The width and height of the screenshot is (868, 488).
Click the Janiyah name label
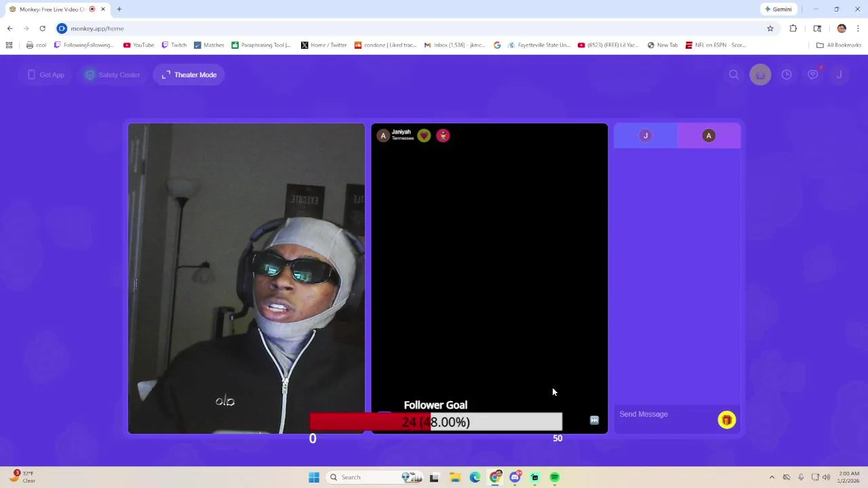(401, 132)
